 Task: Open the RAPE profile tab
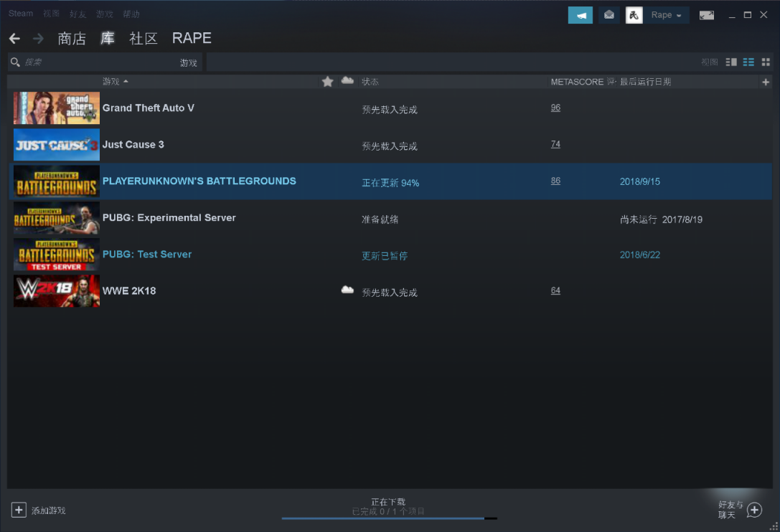[192, 38]
